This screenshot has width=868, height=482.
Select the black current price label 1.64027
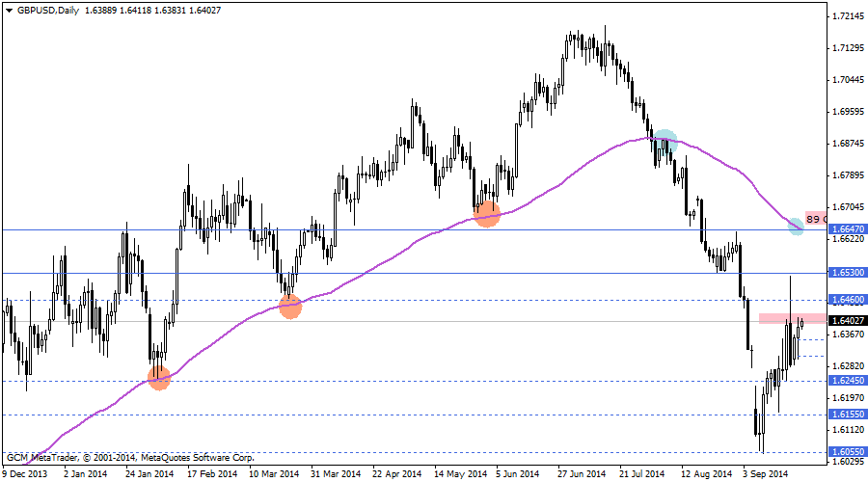click(x=847, y=321)
